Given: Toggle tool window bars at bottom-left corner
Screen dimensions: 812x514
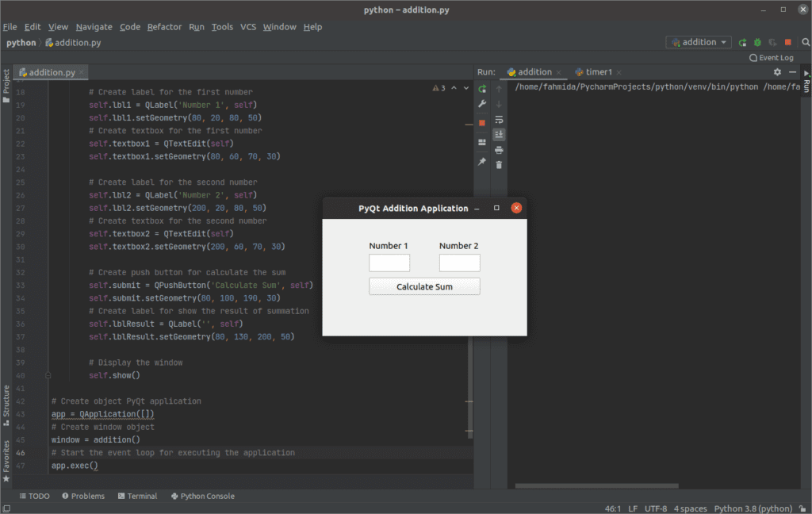Looking at the screenshot, I should tap(6, 508).
